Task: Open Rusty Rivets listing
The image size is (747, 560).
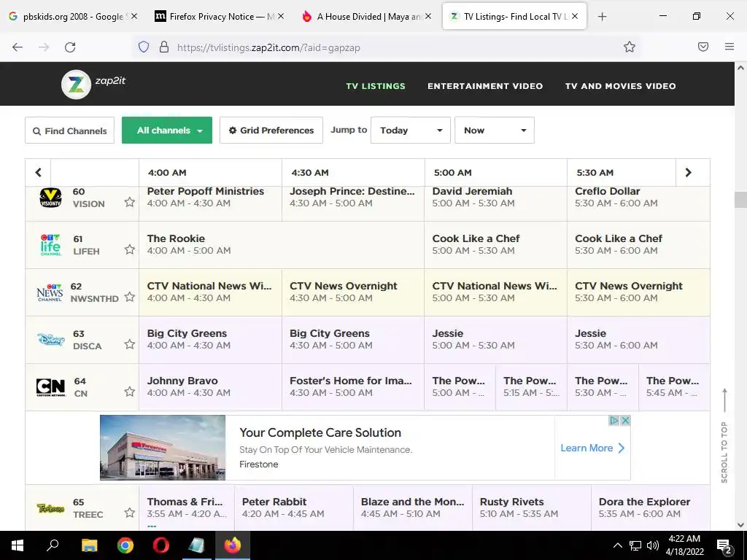Action: coord(532,507)
